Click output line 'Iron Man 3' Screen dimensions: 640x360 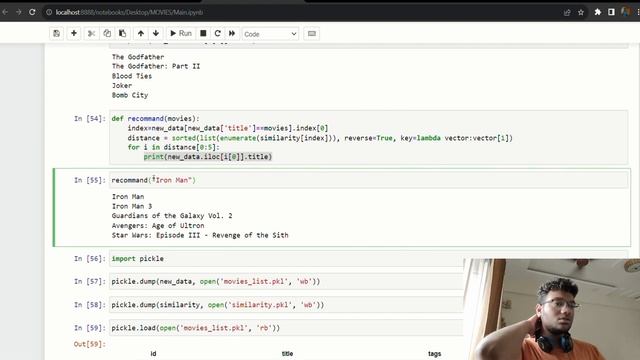pyautogui.click(x=132, y=206)
